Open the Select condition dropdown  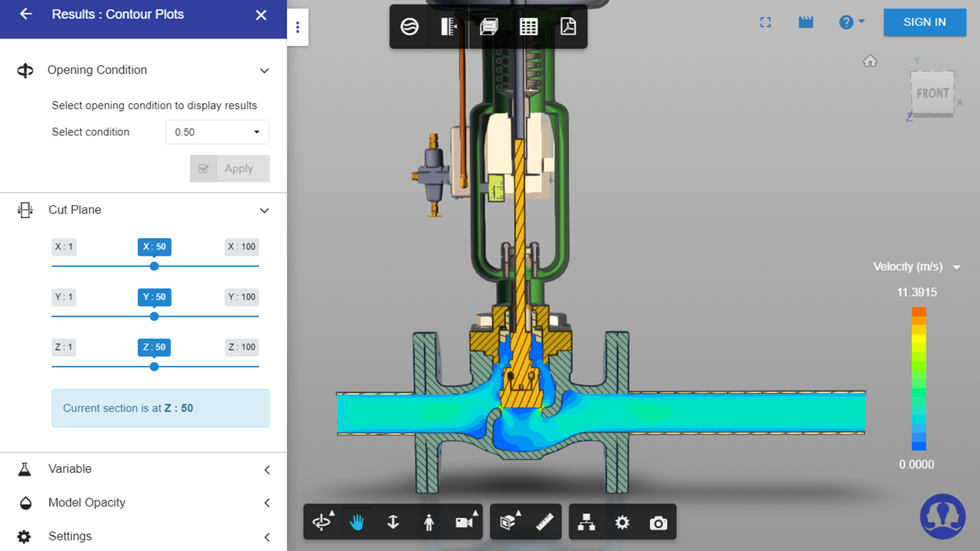pyautogui.click(x=217, y=132)
